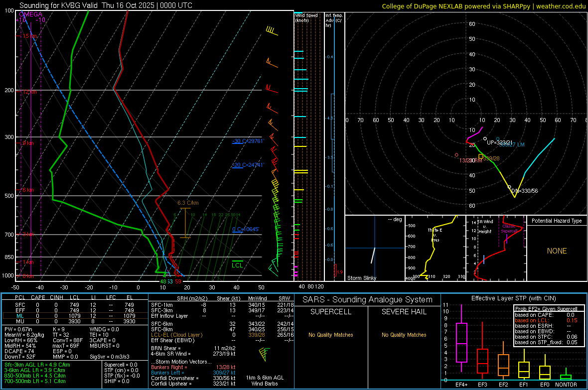Click 'Sfc-3km AGL LR = 4.9 C/km'
The width and height of the screenshot is (588, 390).
(37, 365)
